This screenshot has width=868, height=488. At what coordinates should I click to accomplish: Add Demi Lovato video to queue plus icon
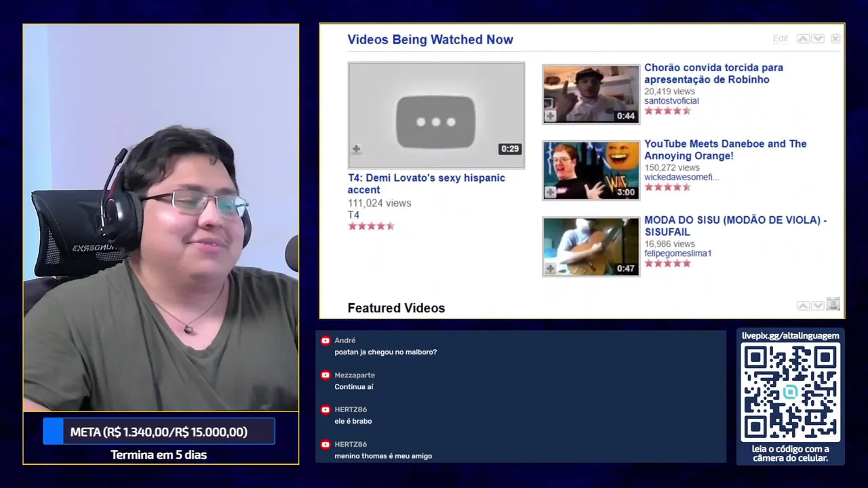(356, 149)
